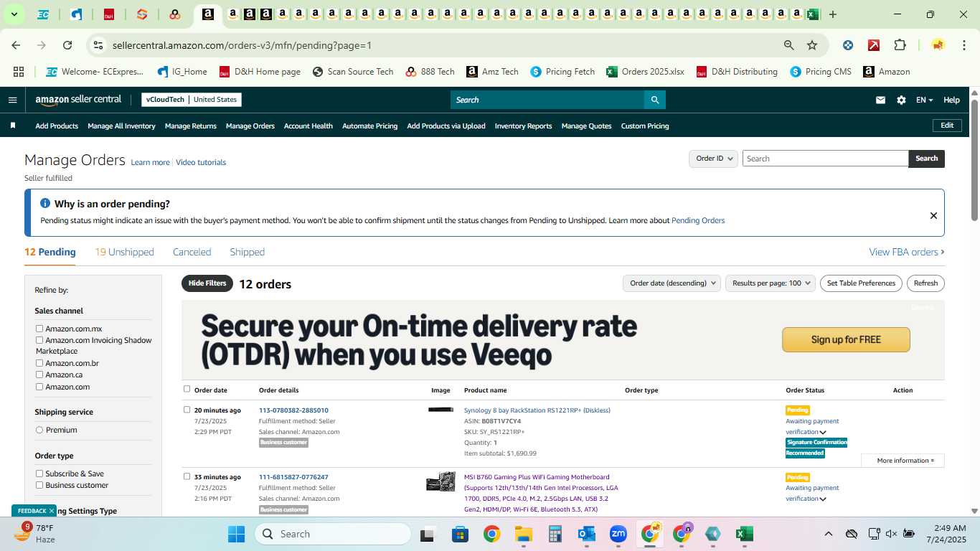Viewport: 980px width, 551px height.
Task: Open the Pricing Fetch bookmark
Action: tap(562, 72)
